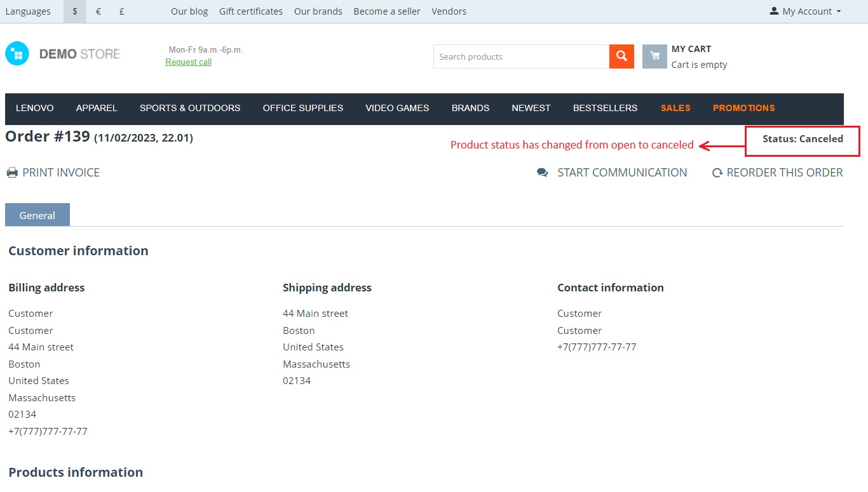This screenshot has width=868, height=492.
Task: Select dollar currency
Action: pos(75,11)
